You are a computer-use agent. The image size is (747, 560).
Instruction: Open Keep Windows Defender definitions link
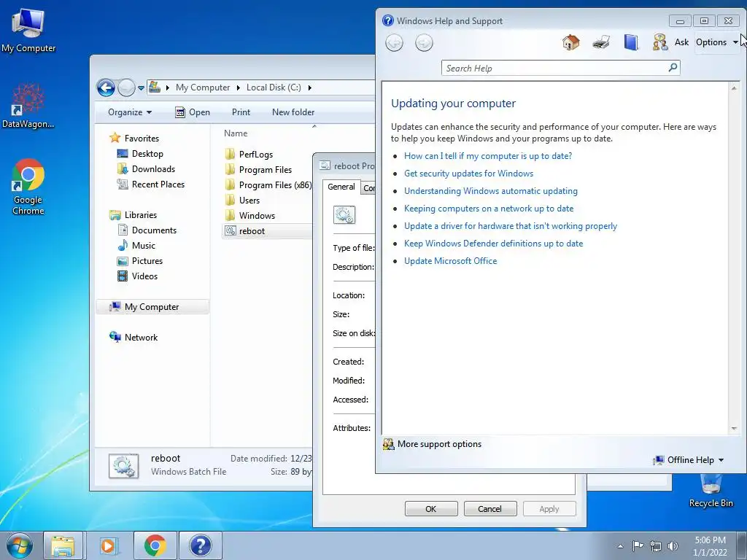click(x=494, y=244)
